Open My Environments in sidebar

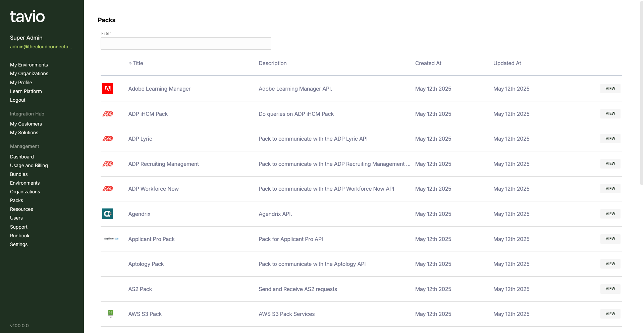tap(29, 65)
